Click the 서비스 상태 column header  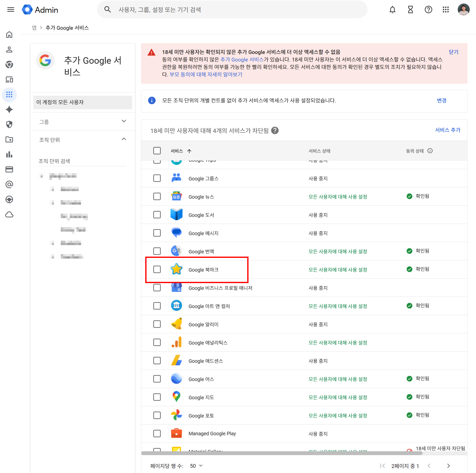pos(319,151)
